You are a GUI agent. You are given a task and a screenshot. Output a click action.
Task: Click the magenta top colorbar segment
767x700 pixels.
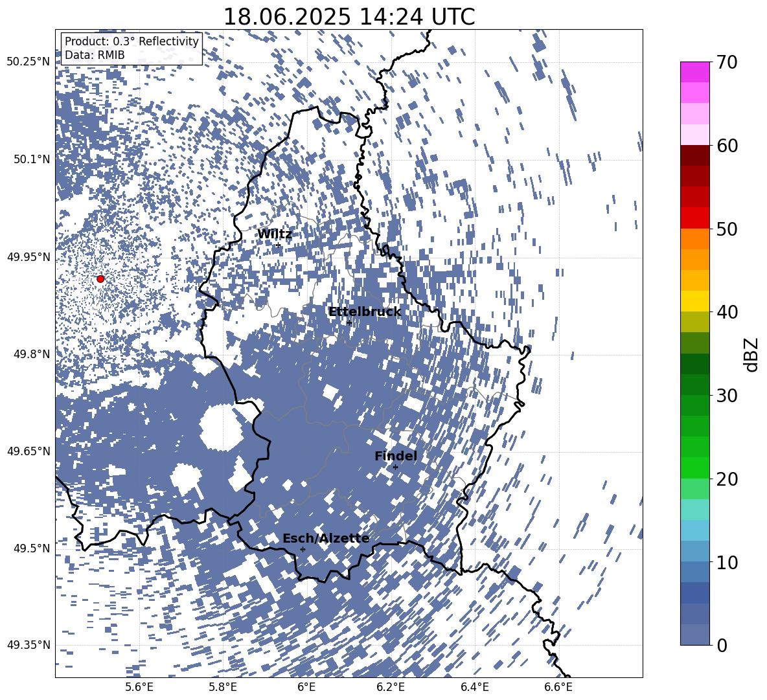pyautogui.click(x=695, y=73)
